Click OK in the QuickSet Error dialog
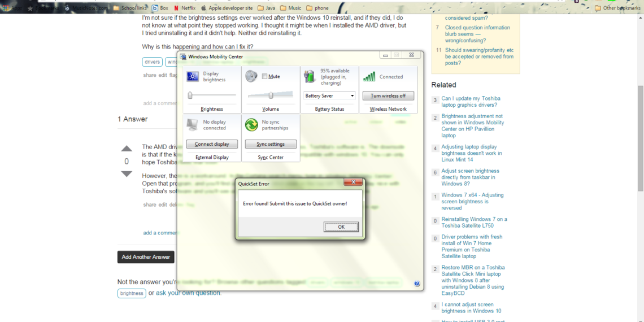The height and width of the screenshot is (322, 644). pyautogui.click(x=341, y=227)
